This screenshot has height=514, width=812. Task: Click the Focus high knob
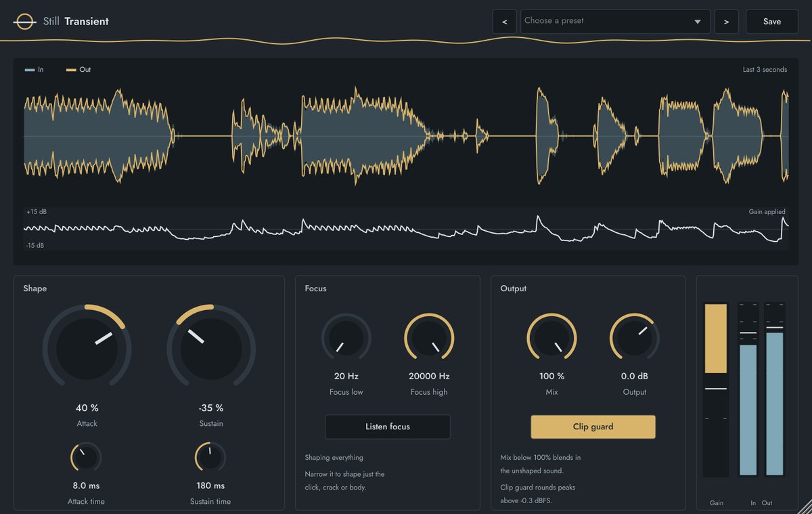(429, 338)
